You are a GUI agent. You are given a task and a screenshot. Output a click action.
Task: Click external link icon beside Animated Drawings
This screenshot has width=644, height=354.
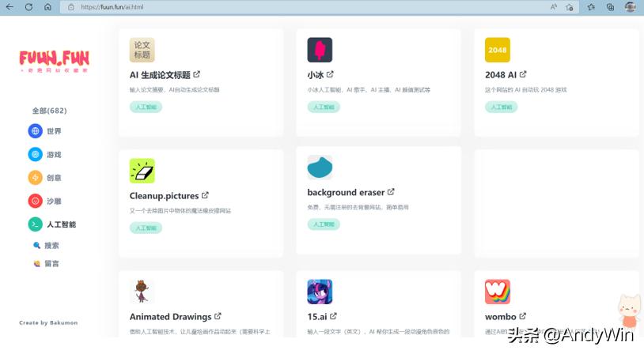click(218, 316)
